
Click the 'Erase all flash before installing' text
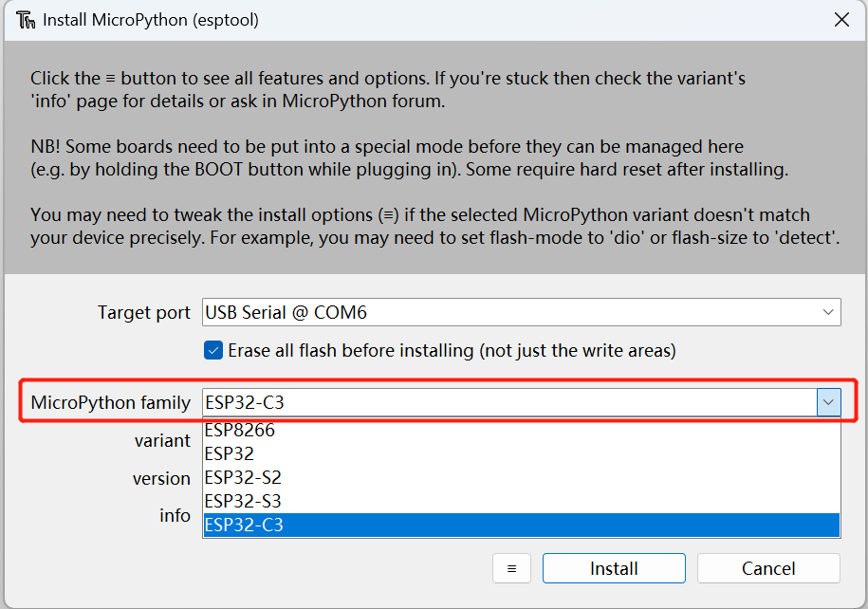(x=452, y=351)
